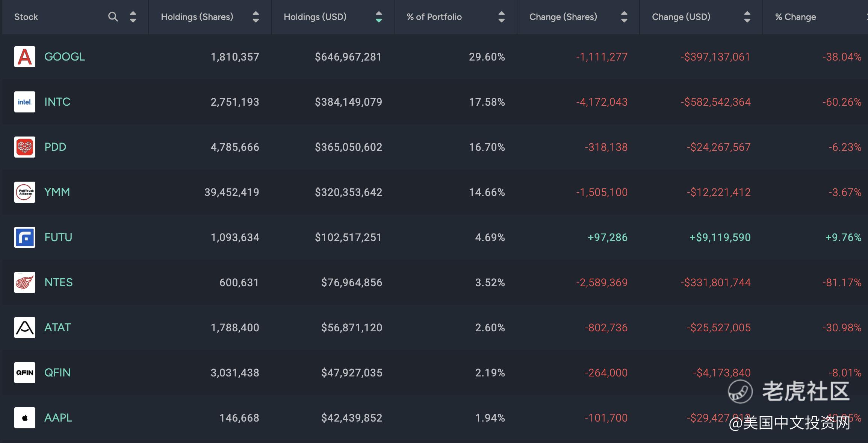Click the AAPL ticker link
This screenshot has width=868, height=443.
tap(58, 418)
